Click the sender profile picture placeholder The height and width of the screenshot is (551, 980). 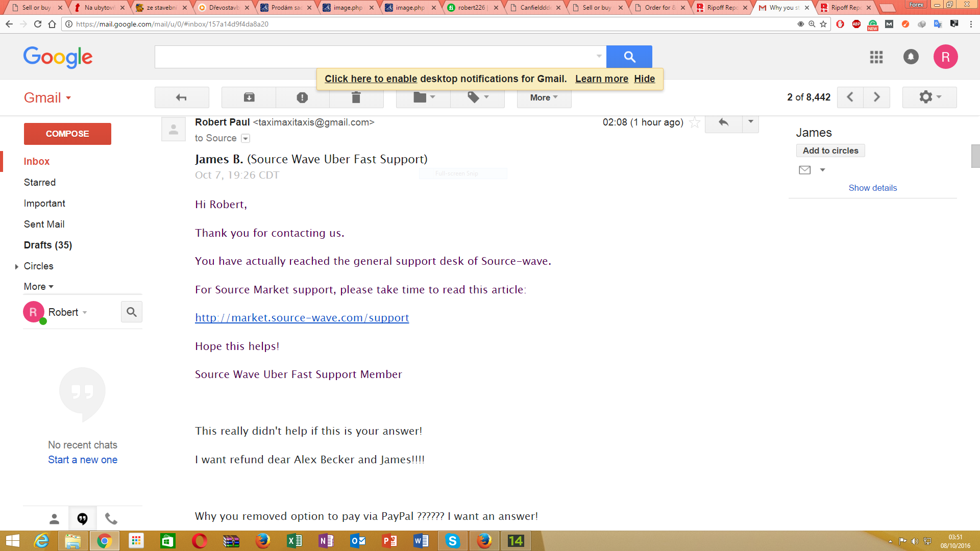pos(174,129)
